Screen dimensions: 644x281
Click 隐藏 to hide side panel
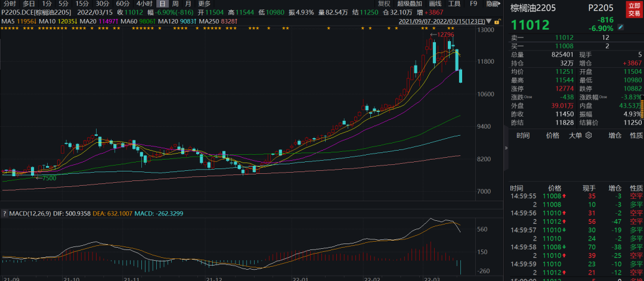(x=493, y=4)
